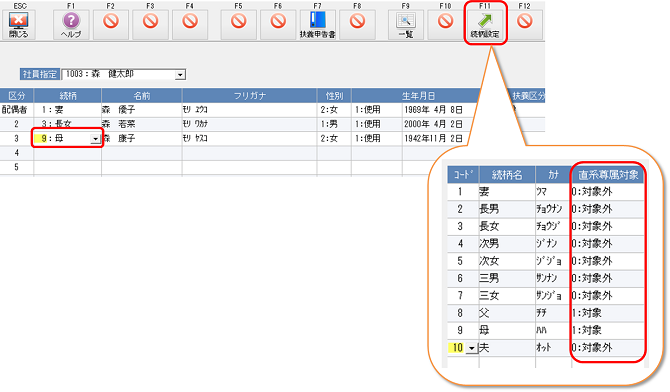Click the highlighted code 10 cell
The width and height of the screenshot is (670, 392).
(457, 348)
